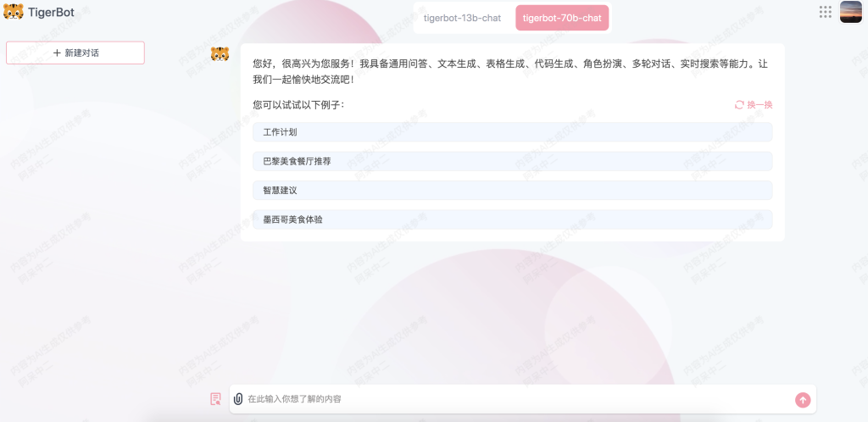Open the apps grid menu icon
This screenshot has width=868, height=422.
pos(826,12)
